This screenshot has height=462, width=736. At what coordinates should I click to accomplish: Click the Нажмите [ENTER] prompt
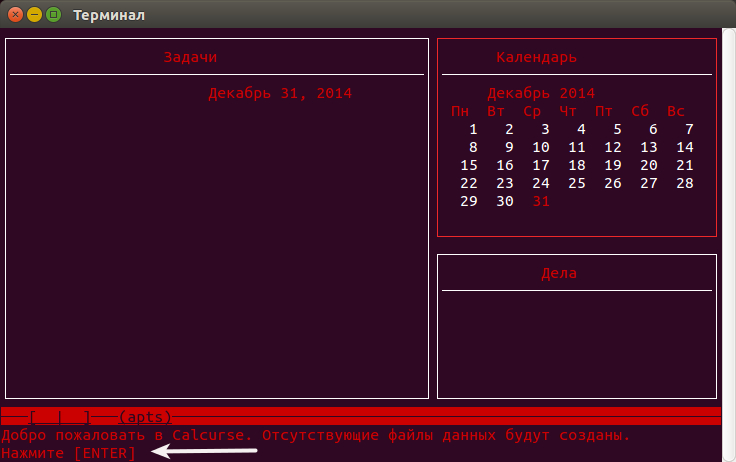69,454
